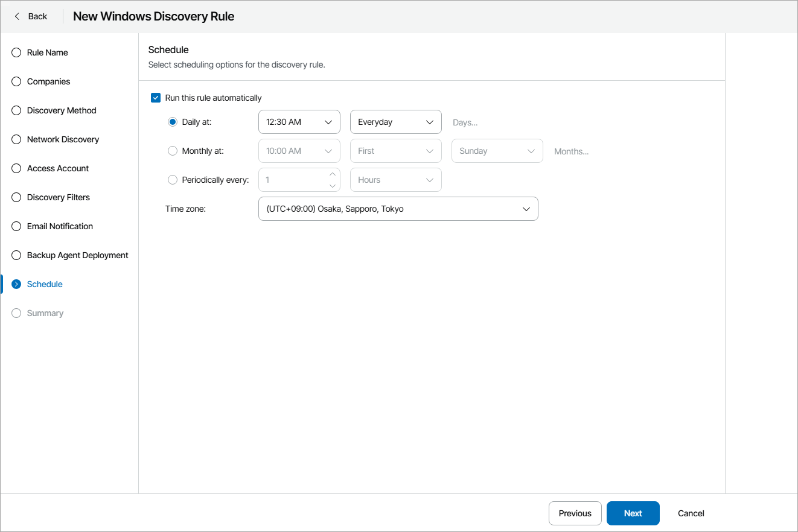The width and height of the screenshot is (798, 532).
Task: Click the blue Schedule step chevron icon
Action: (16, 283)
